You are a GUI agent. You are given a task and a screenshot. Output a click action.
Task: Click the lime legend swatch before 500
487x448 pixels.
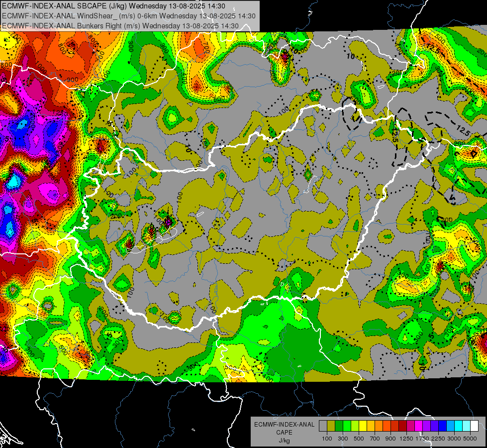tap(355, 426)
